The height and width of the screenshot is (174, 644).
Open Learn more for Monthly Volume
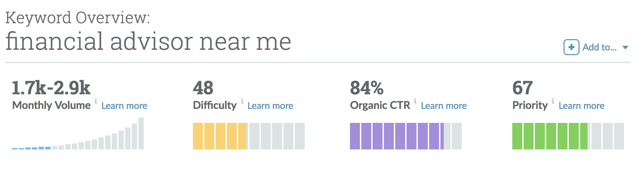124,106
